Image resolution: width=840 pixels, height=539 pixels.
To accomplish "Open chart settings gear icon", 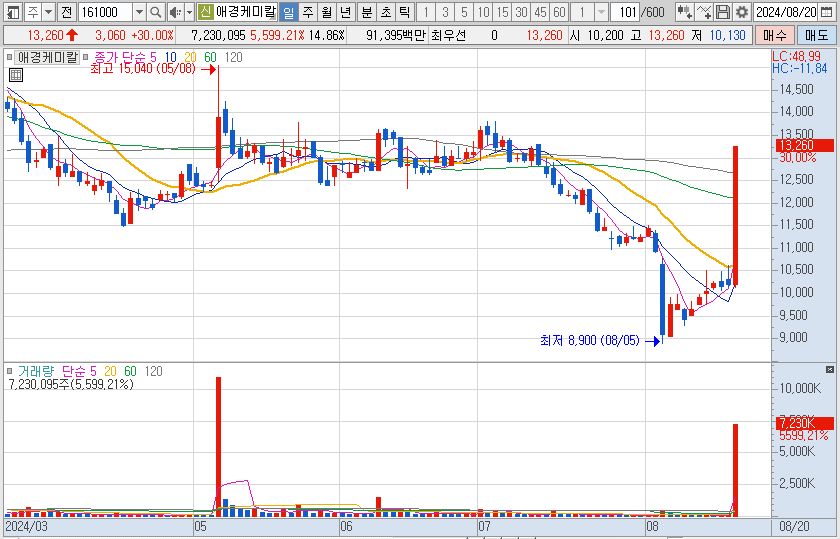I will click(741, 12).
